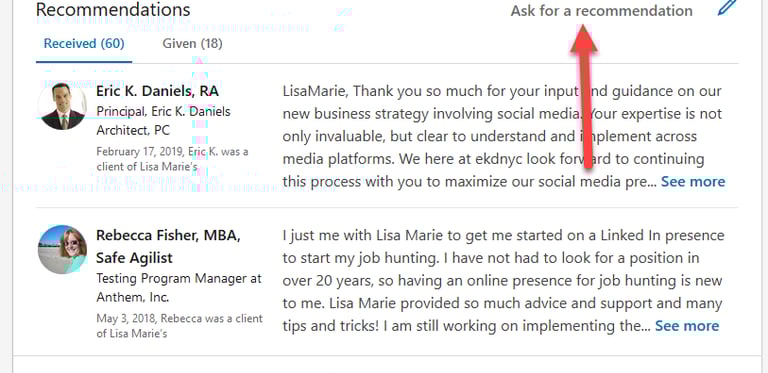Click the pencil edit icon for Recommendations
This screenshot has height=373, width=768.
click(727, 8)
